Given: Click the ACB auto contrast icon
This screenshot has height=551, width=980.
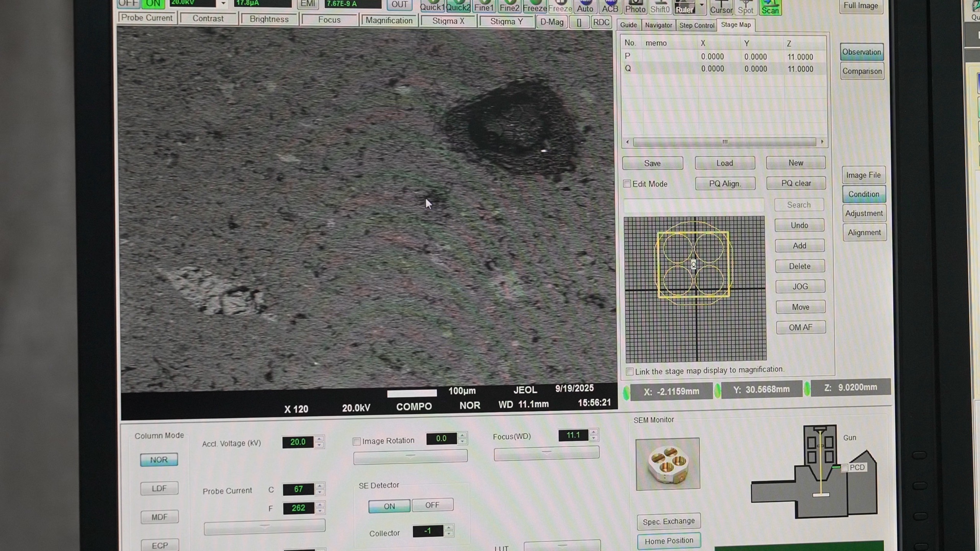Looking at the screenshot, I should coord(610,6).
